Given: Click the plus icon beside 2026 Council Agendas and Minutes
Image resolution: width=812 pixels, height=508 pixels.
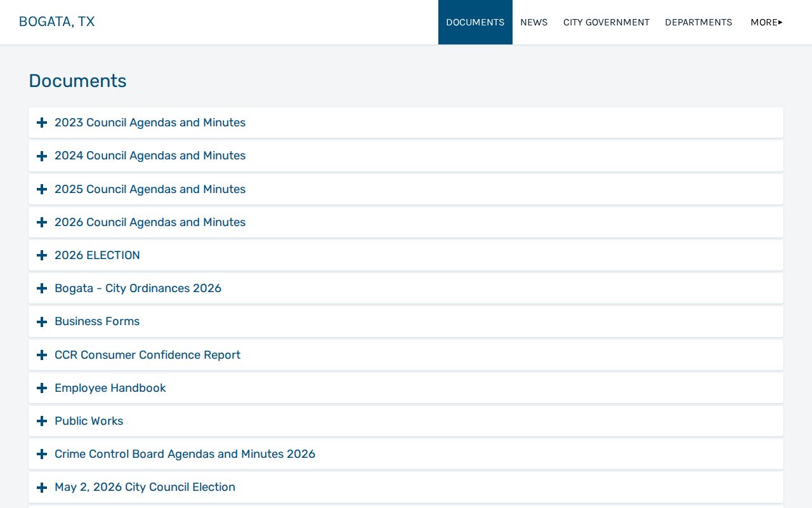Looking at the screenshot, I should [x=42, y=222].
